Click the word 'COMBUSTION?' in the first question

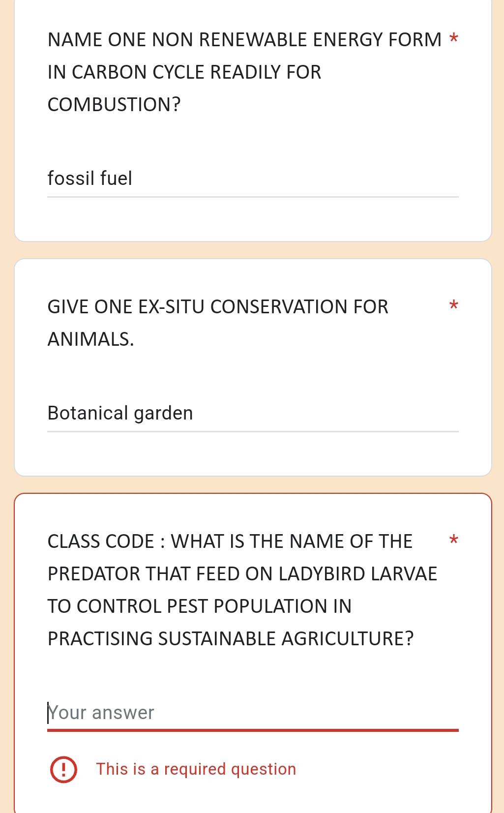click(114, 105)
